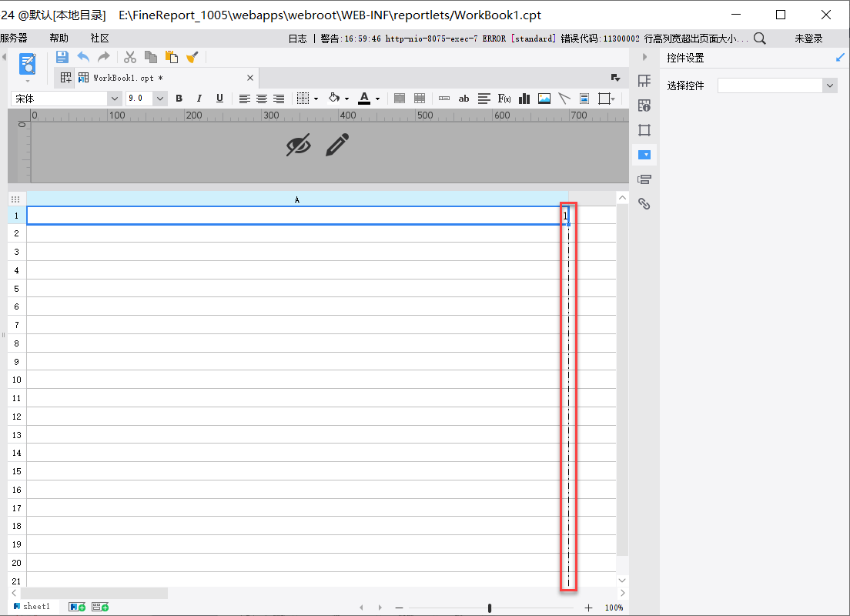Click the search magnifier icon
This screenshot has height=616, width=850.
pyautogui.click(x=759, y=38)
